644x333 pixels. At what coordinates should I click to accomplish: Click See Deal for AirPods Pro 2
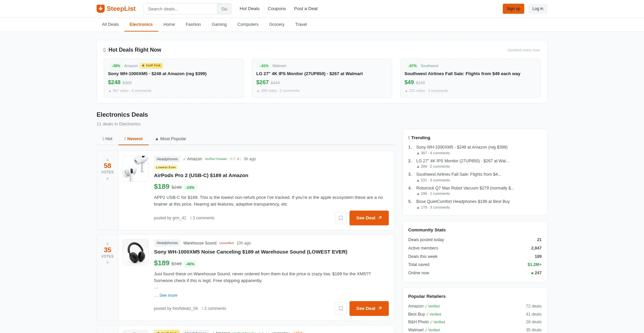(369, 218)
